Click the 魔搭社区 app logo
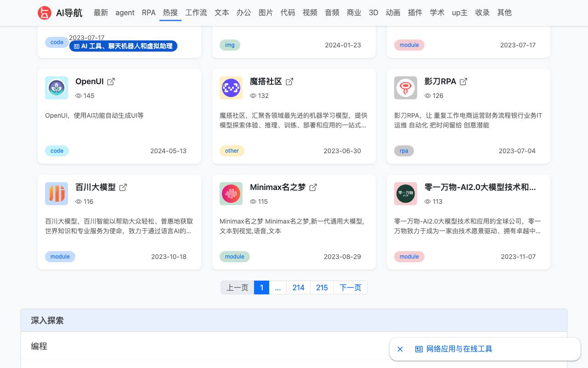Viewport: 588px width, 368px height. (231, 88)
